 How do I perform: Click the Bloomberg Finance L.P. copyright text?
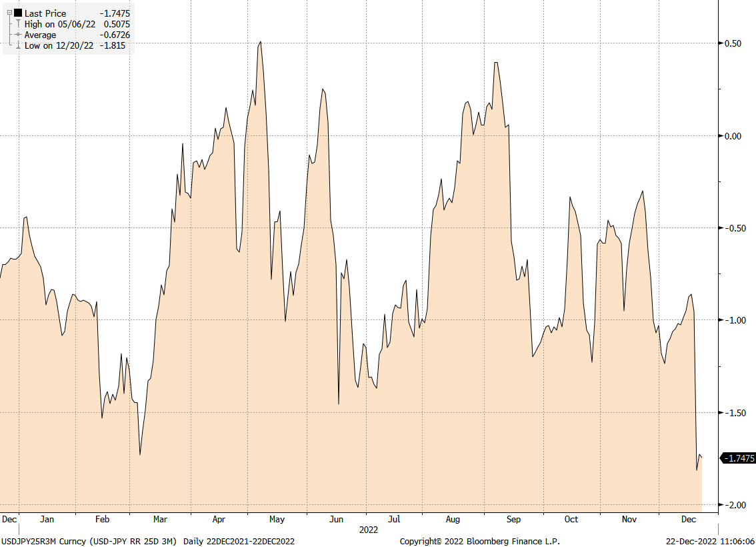coord(480,541)
